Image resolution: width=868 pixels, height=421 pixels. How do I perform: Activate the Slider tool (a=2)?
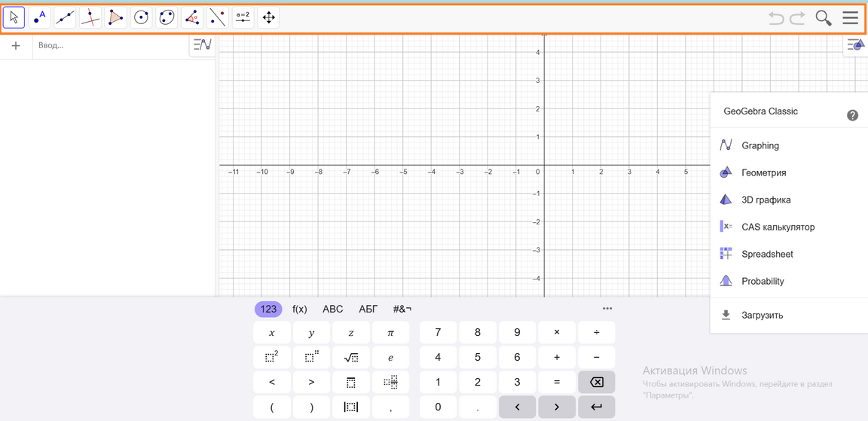[243, 17]
